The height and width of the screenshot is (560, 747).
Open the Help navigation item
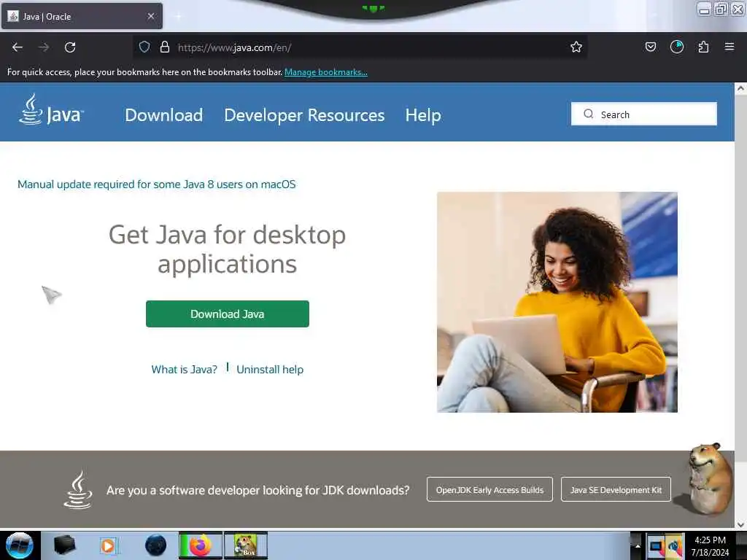(x=423, y=115)
